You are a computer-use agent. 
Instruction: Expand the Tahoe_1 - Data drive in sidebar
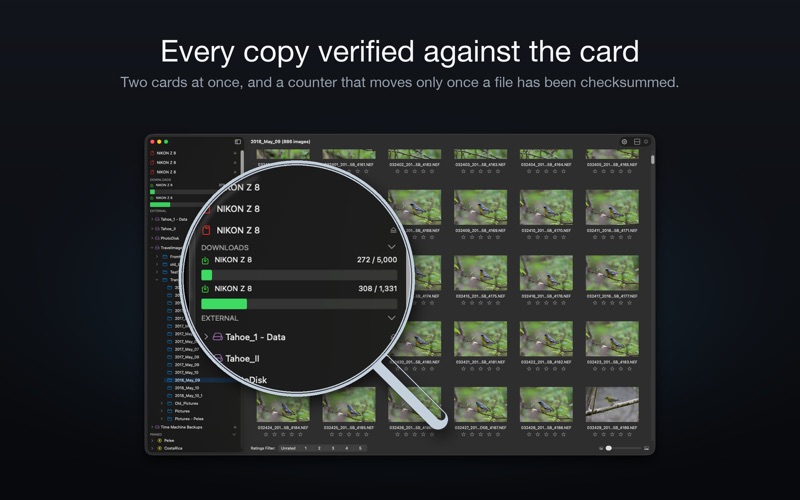pos(152,219)
